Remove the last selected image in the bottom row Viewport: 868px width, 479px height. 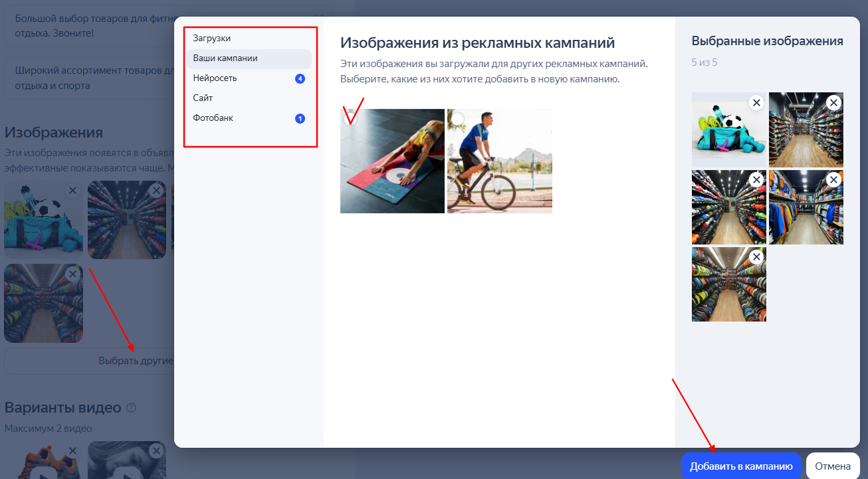pyautogui.click(x=756, y=257)
